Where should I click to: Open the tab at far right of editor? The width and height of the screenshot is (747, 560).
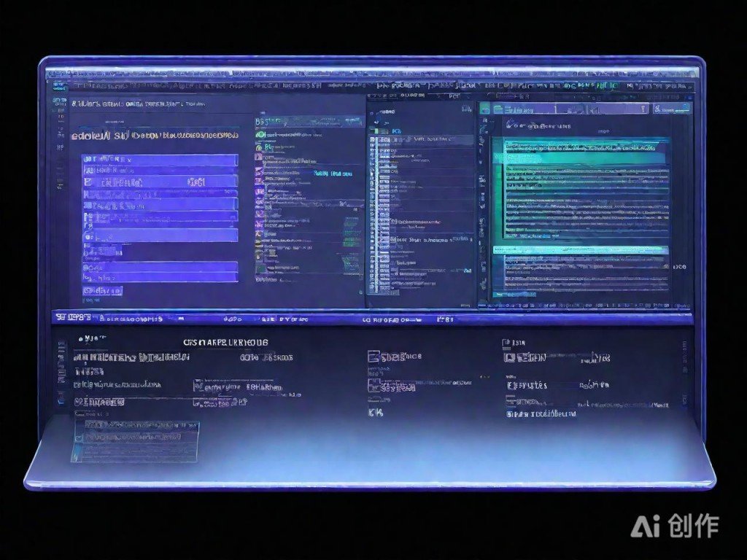pos(671,109)
